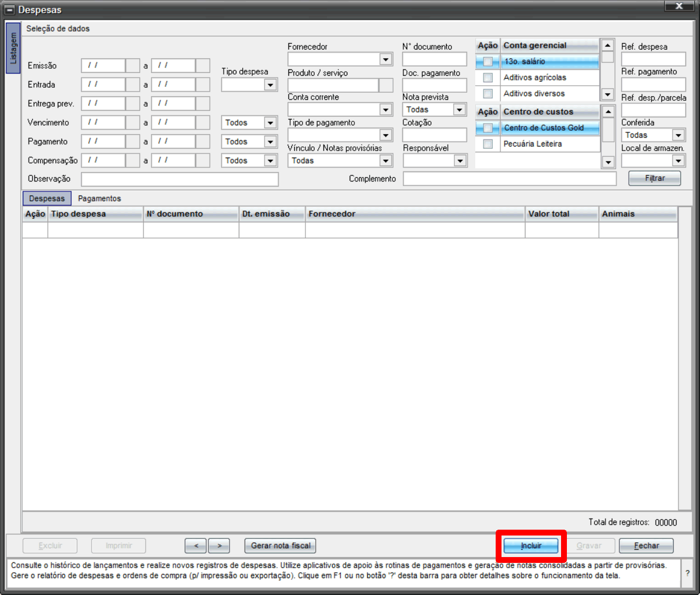700x595 pixels.
Task: Enable the Pecuária Leiteira cost center checkbox
Action: point(488,143)
